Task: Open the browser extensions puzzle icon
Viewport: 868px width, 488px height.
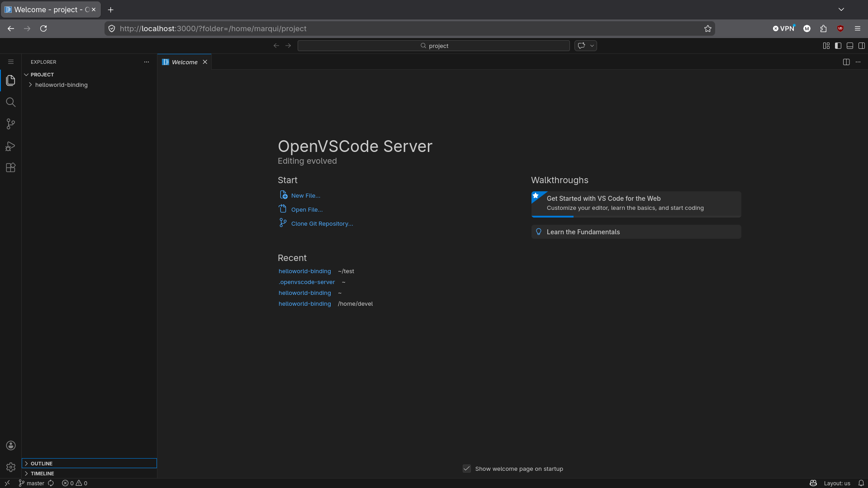Action: click(823, 28)
